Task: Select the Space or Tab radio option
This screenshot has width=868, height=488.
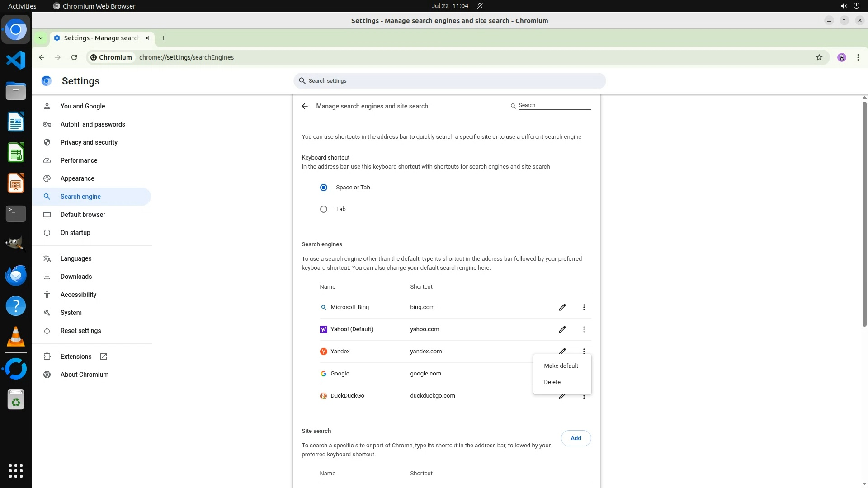Action: 324,188
